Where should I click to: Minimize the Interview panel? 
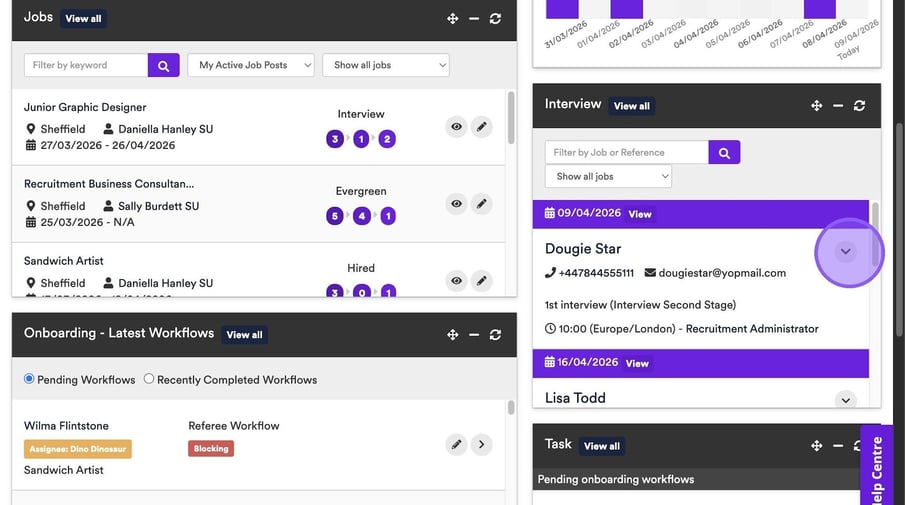click(x=838, y=106)
